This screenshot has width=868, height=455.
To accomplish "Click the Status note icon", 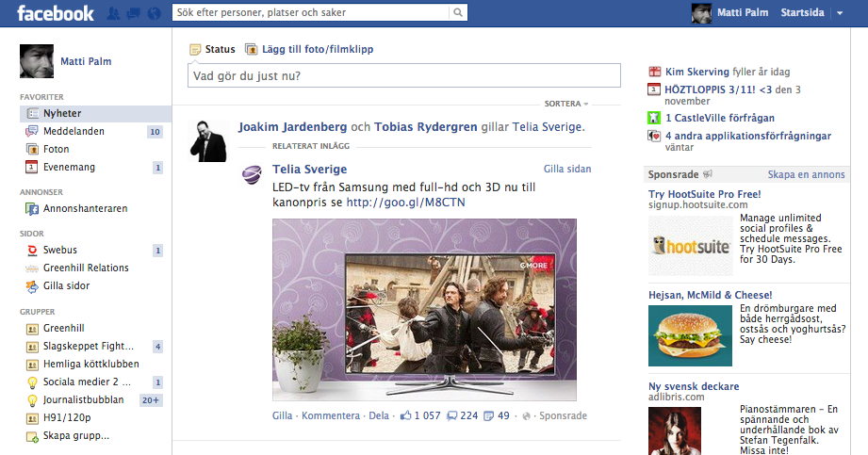I will coord(195,50).
